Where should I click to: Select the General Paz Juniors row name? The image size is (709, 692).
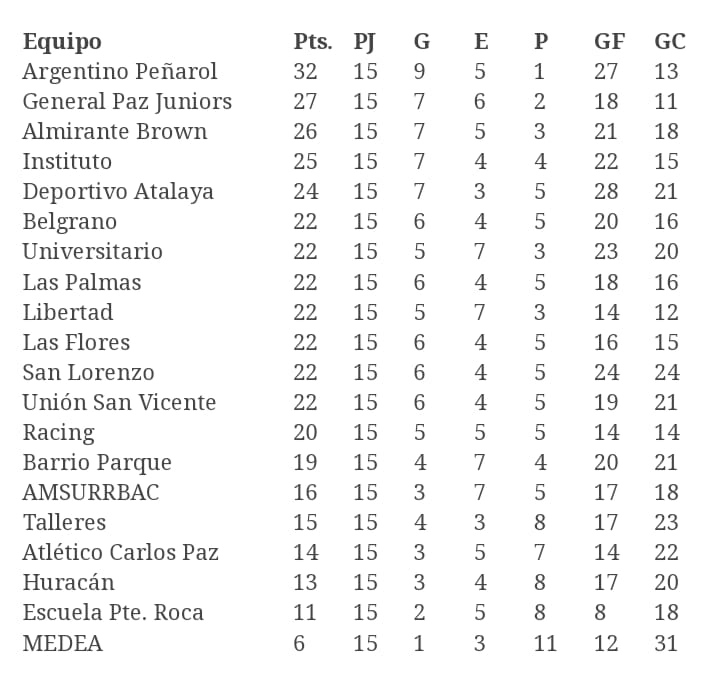127,102
